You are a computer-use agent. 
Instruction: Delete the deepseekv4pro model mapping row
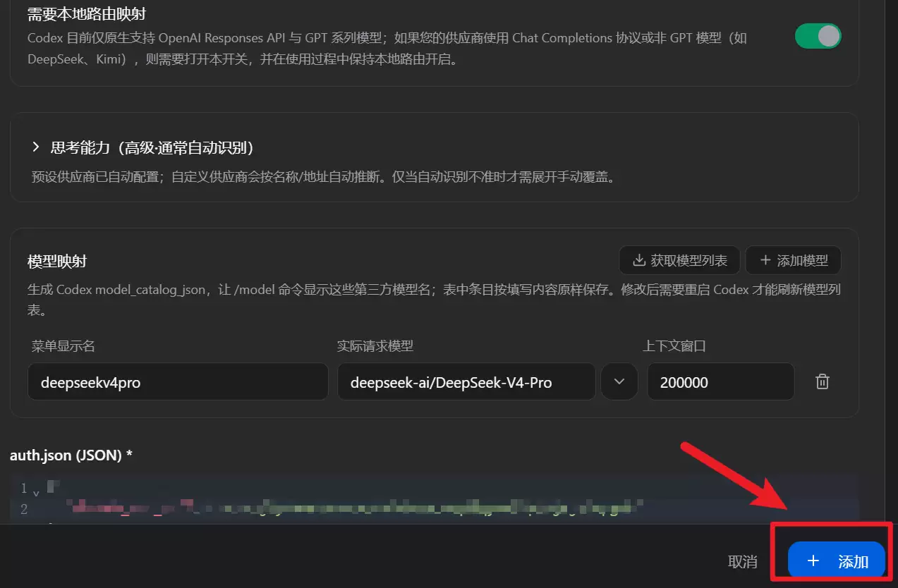tap(822, 382)
